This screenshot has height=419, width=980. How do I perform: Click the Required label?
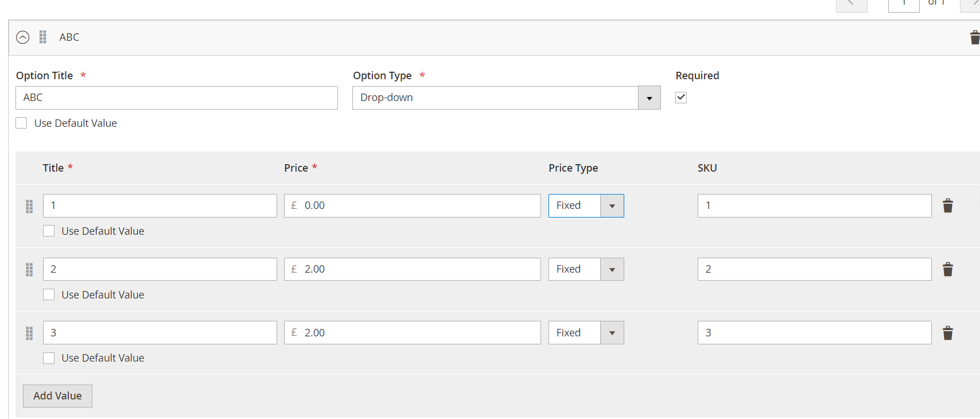point(697,76)
